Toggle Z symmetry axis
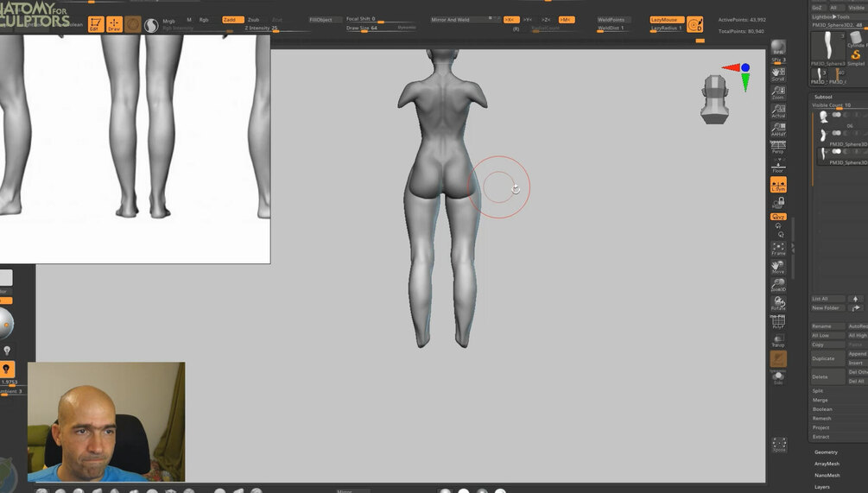 pos(546,19)
